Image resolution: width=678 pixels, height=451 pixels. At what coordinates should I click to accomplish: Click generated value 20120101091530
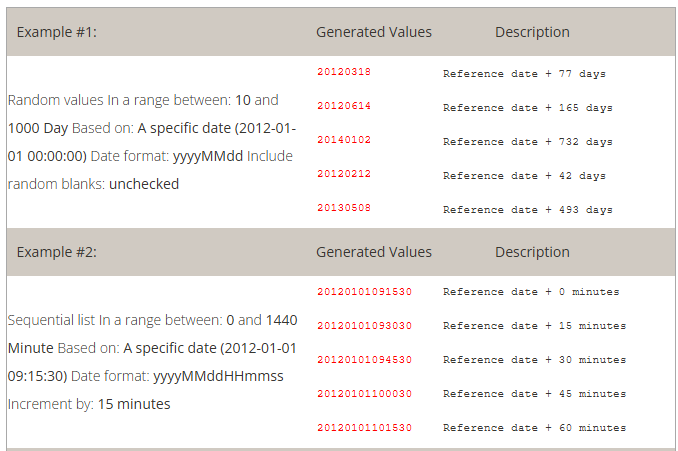364,292
